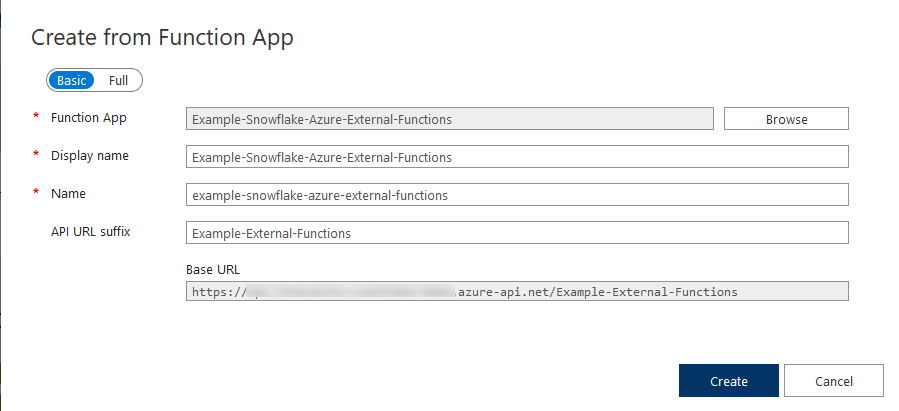The width and height of the screenshot is (899, 411).
Task: Click the greyed Function App field
Action: click(x=450, y=119)
